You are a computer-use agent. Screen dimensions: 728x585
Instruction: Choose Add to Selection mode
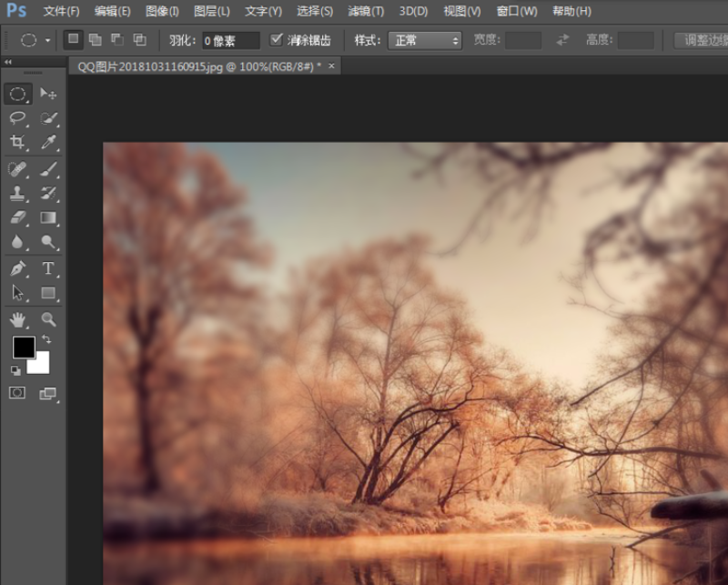(x=96, y=39)
